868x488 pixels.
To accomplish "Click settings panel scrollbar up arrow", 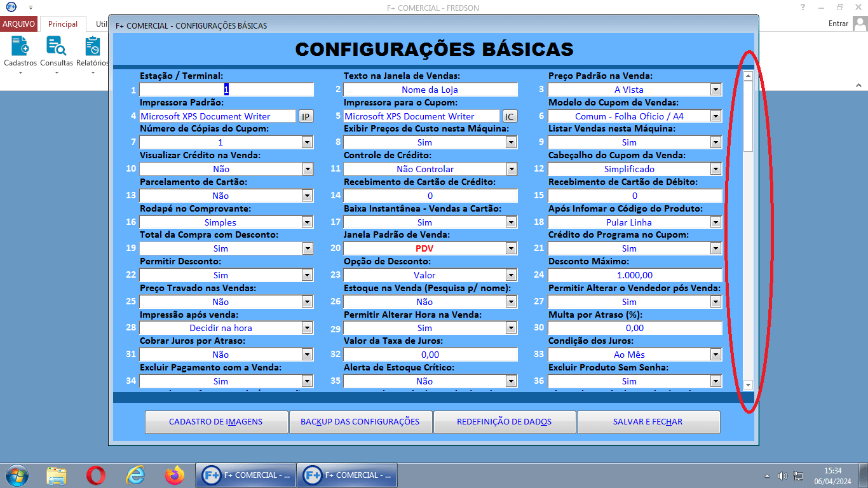I will click(748, 76).
